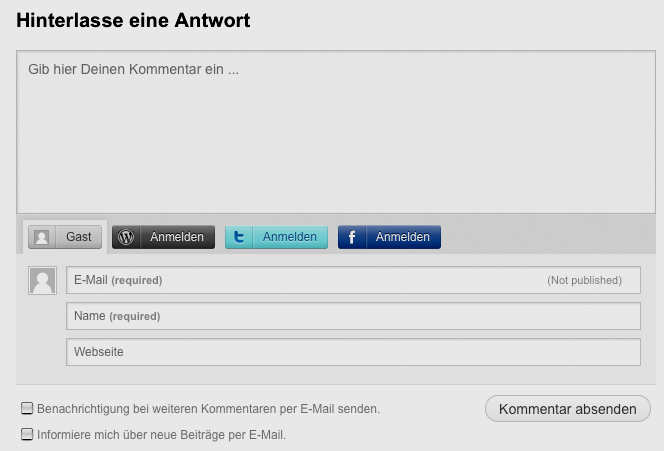Submit with the Kommentar absenden button
664x451 pixels.
567,409
